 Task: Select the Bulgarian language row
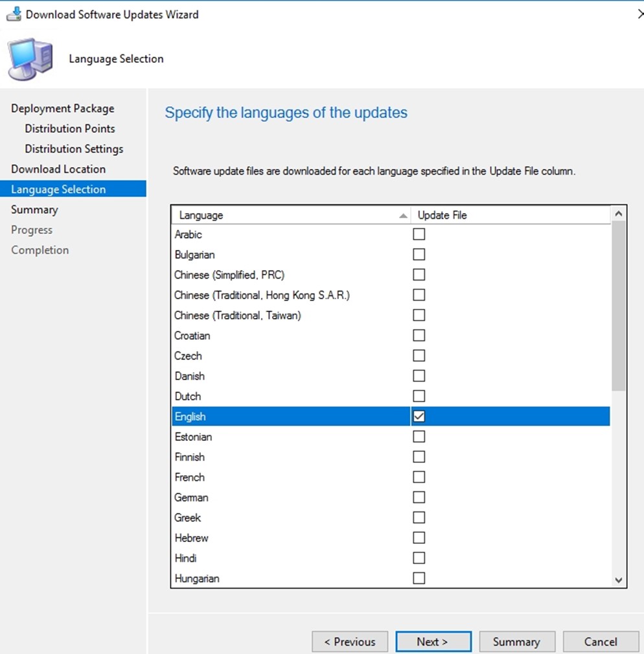(391, 254)
